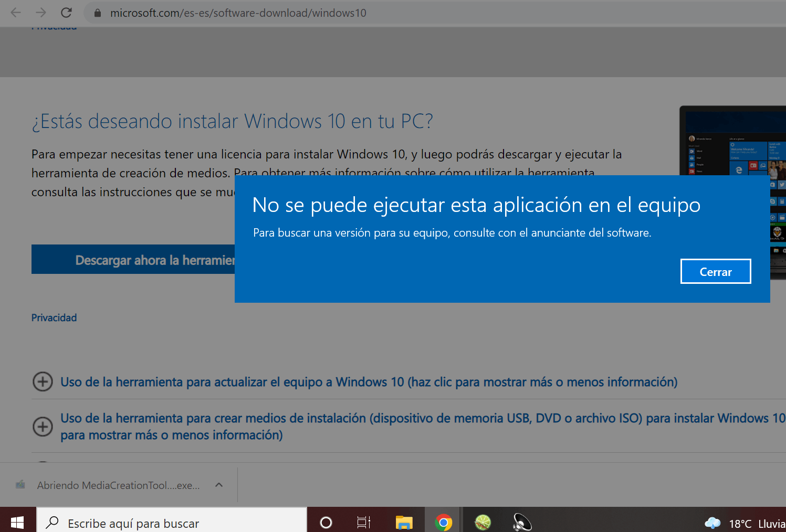The width and height of the screenshot is (786, 532).
Task: Open the MediaCreationTool download options chevron
Action: coord(219,485)
